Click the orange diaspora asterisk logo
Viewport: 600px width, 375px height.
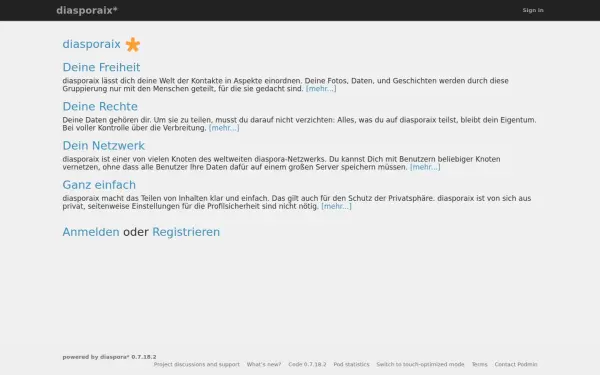coord(133,44)
